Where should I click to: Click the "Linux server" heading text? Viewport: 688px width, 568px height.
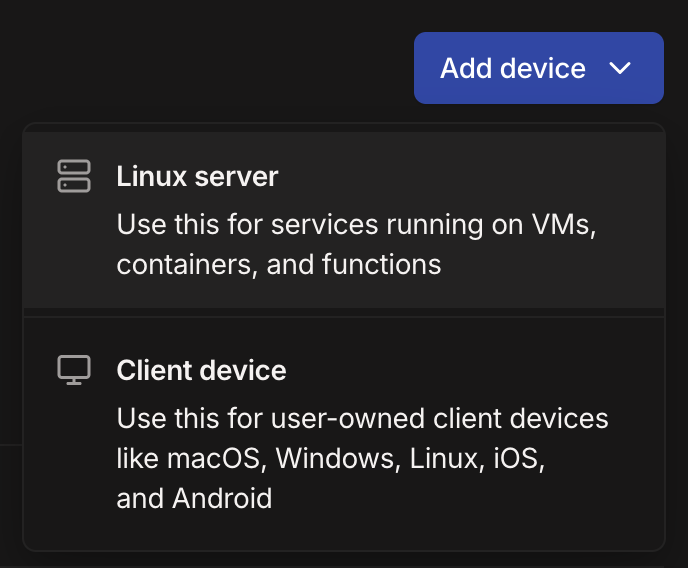(197, 177)
